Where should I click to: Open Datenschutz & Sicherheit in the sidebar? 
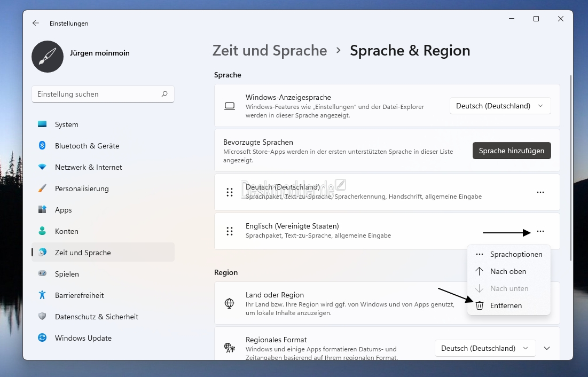click(103, 317)
